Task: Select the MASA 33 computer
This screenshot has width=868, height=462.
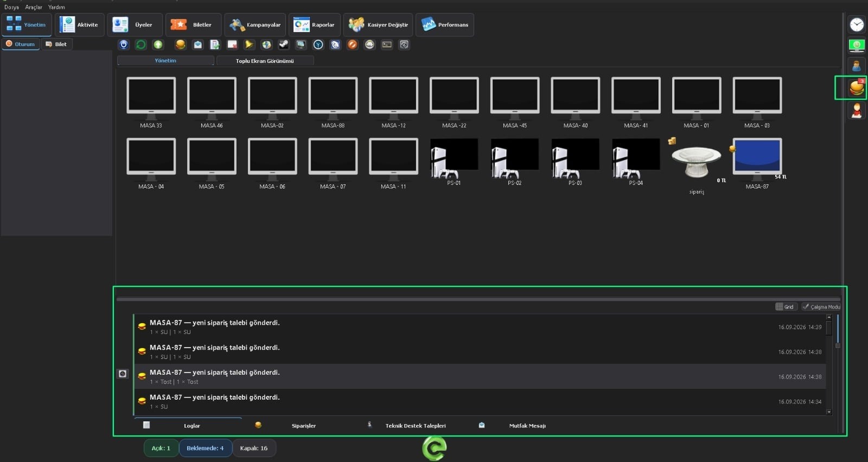Action: tap(151, 102)
